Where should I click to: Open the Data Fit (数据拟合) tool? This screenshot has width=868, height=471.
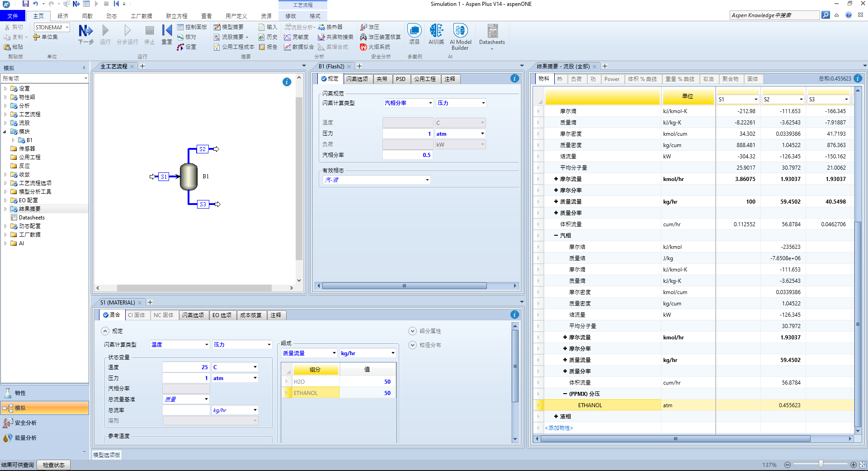pos(299,47)
